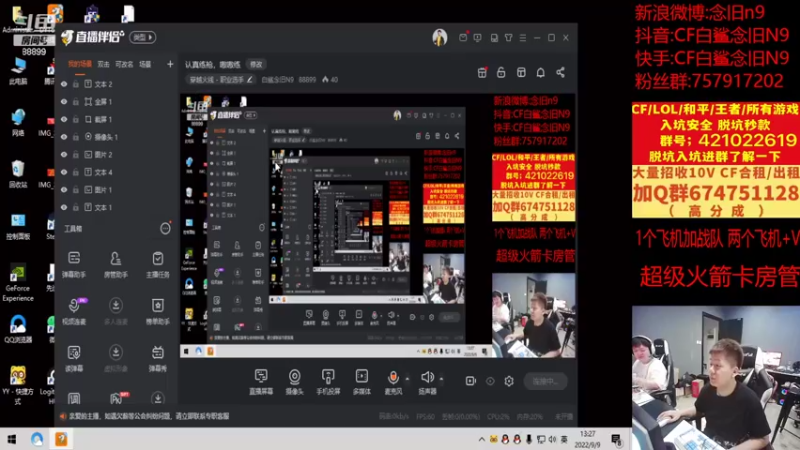Switch to the 双击 scene tab
Screen dimensions: 800x450
[x=104, y=64]
